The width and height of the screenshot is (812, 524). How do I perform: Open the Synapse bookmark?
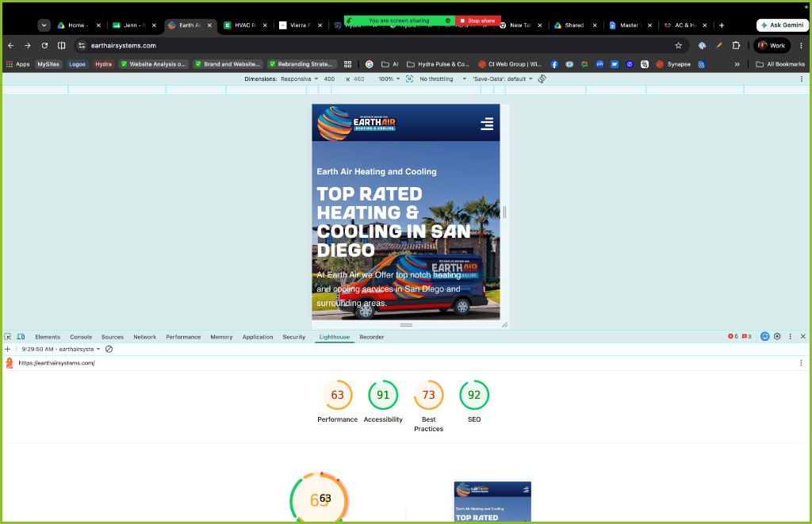(673, 64)
